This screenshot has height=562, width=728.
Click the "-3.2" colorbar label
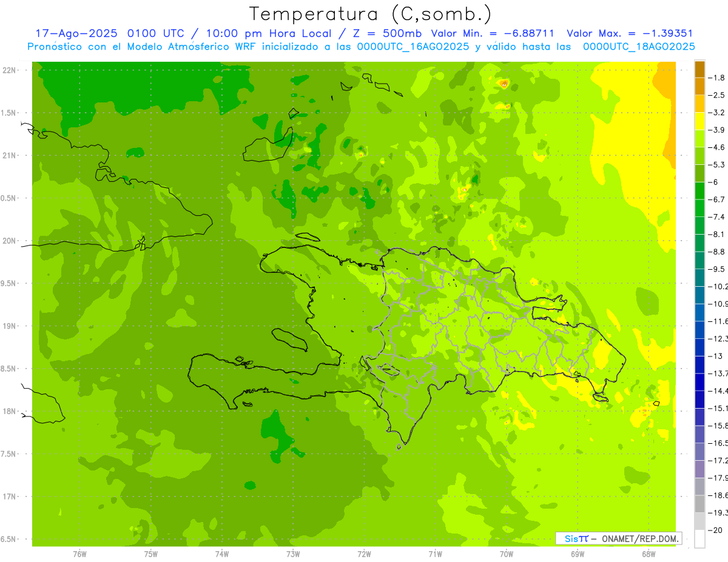pos(718,112)
